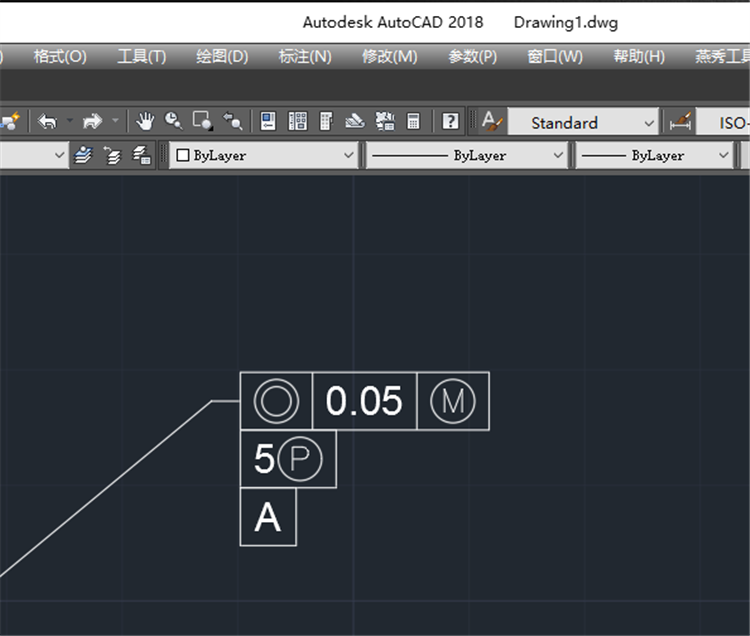Open the 标注(N) menu
Screen dimensions: 750x636
pyautogui.click(x=305, y=57)
